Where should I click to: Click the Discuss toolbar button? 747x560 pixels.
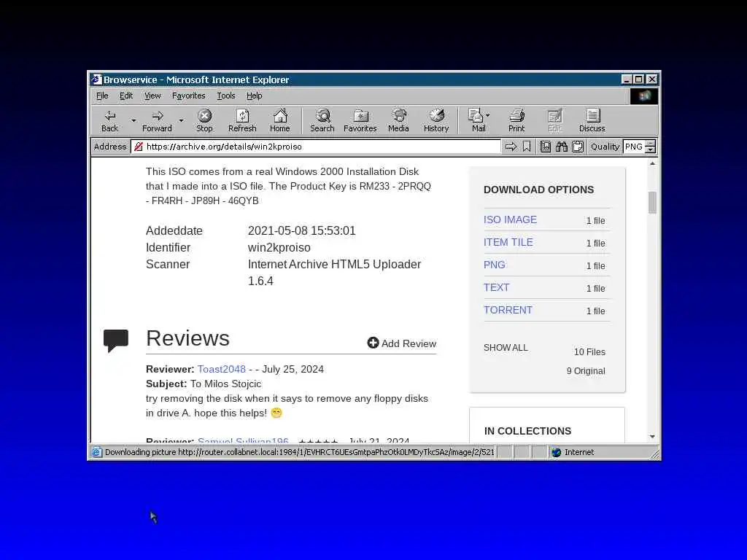pos(592,120)
